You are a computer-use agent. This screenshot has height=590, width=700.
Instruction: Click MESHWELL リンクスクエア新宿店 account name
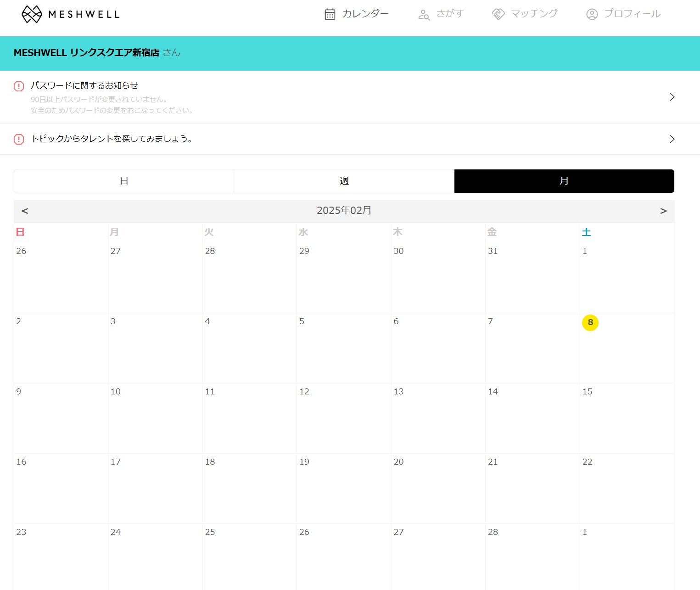87,53
